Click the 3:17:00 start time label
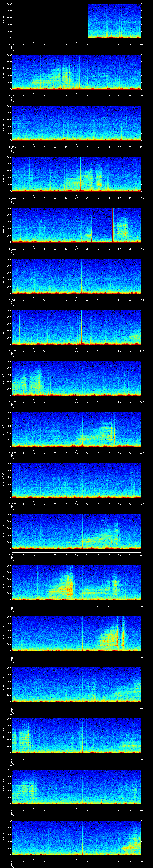Viewport: 153px width, 868px height. click(x=12, y=453)
